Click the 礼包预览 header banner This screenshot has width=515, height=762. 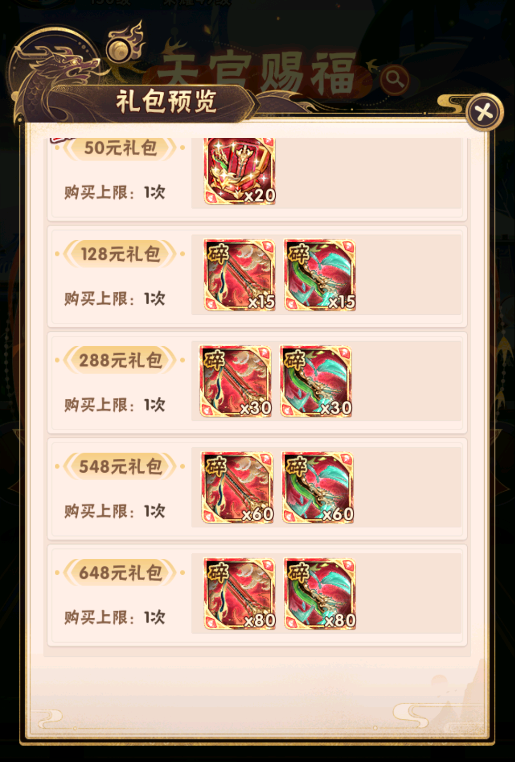click(x=165, y=102)
